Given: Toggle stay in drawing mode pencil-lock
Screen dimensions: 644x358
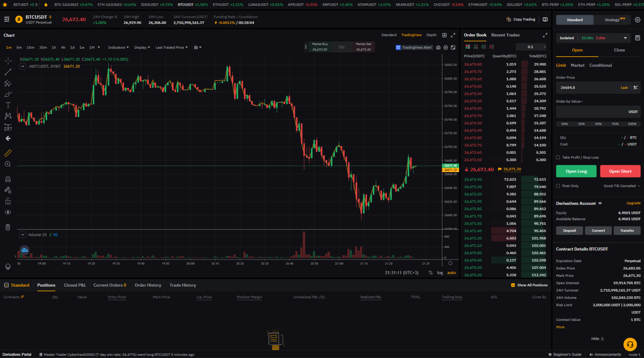Looking at the screenshot, I should (x=8, y=190).
